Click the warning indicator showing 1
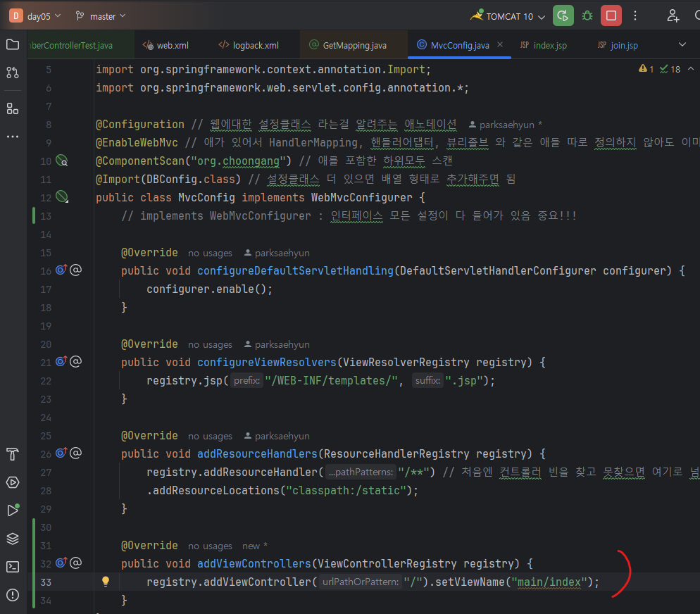This screenshot has width=700, height=614. click(646, 69)
